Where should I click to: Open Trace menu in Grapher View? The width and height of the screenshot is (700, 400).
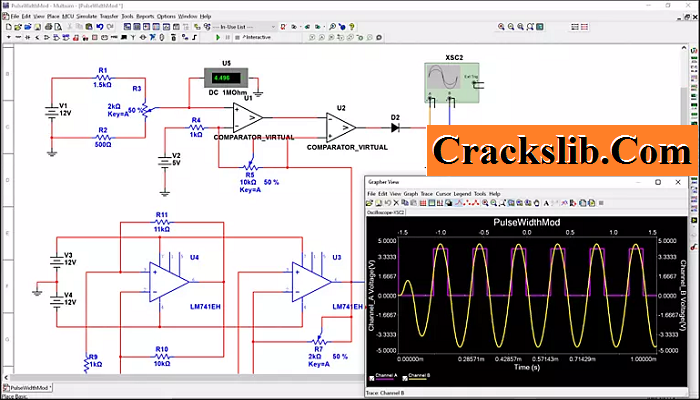[427, 194]
